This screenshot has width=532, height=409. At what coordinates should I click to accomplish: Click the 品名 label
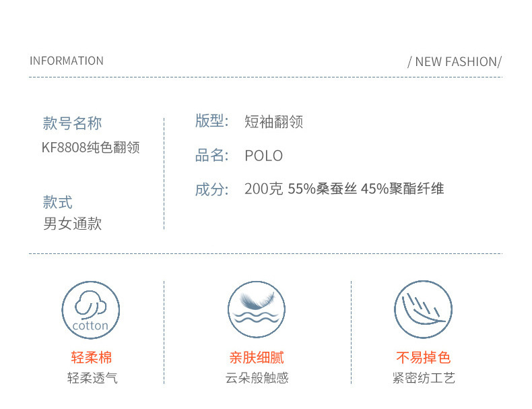(x=211, y=156)
